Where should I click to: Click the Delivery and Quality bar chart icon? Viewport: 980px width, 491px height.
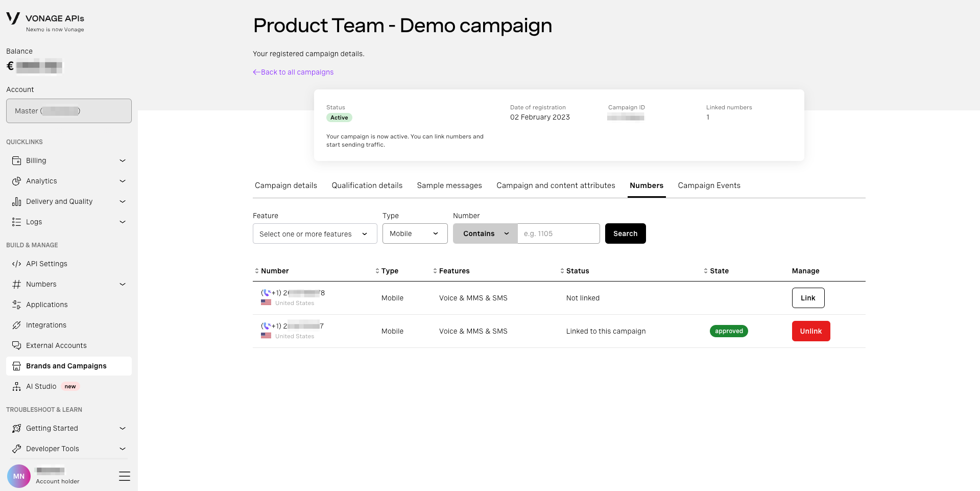point(16,201)
